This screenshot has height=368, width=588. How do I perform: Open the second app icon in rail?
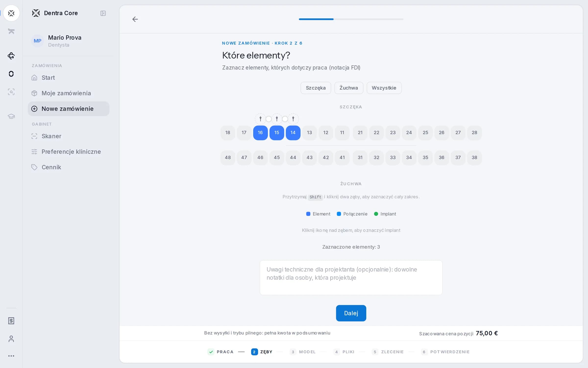click(x=11, y=31)
